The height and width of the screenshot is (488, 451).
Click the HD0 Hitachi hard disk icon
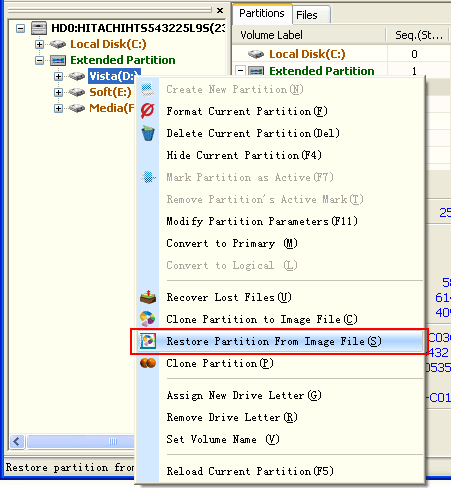39,28
